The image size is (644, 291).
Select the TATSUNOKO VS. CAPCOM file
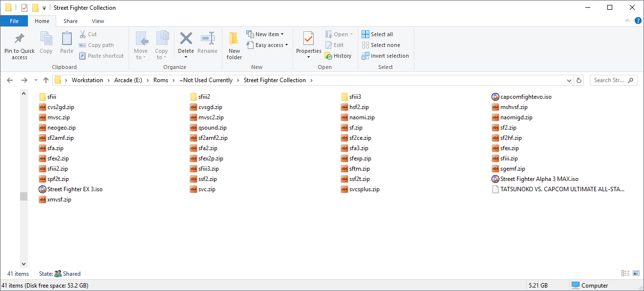pos(558,189)
